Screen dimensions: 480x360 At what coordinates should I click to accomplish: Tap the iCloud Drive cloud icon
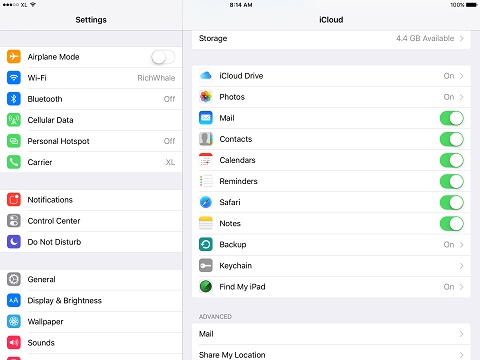click(x=206, y=76)
